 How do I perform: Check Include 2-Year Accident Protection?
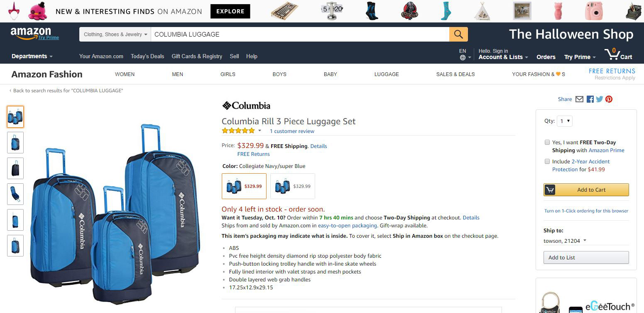tap(547, 161)
